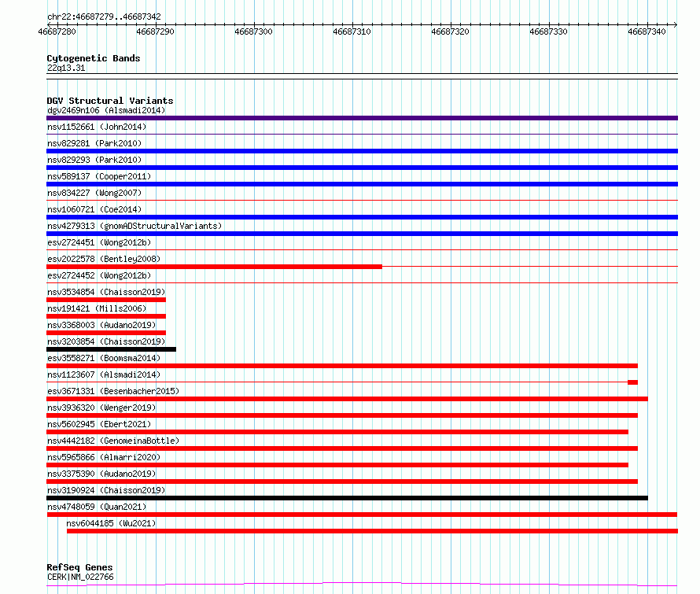Click the Cytogenetic Bands track heading
This screenshot has width=700, height=594.
pyautogui.click(x=94, y=58)
